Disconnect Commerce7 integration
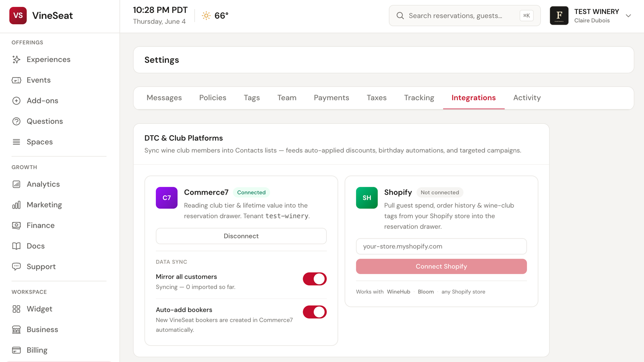644x362 pixels. coord(241,236)
